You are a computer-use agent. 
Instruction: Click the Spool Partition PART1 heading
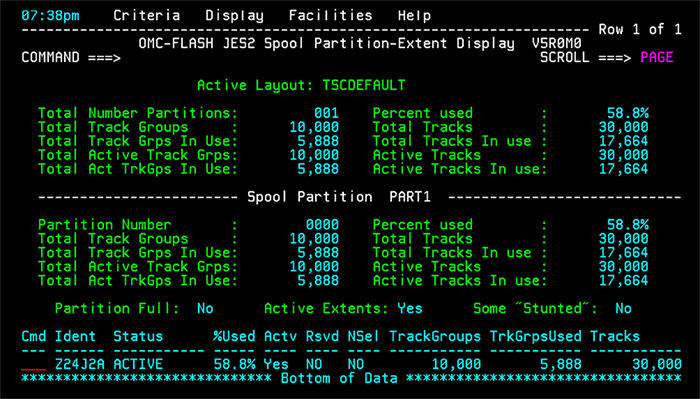(x=339, y=197)
